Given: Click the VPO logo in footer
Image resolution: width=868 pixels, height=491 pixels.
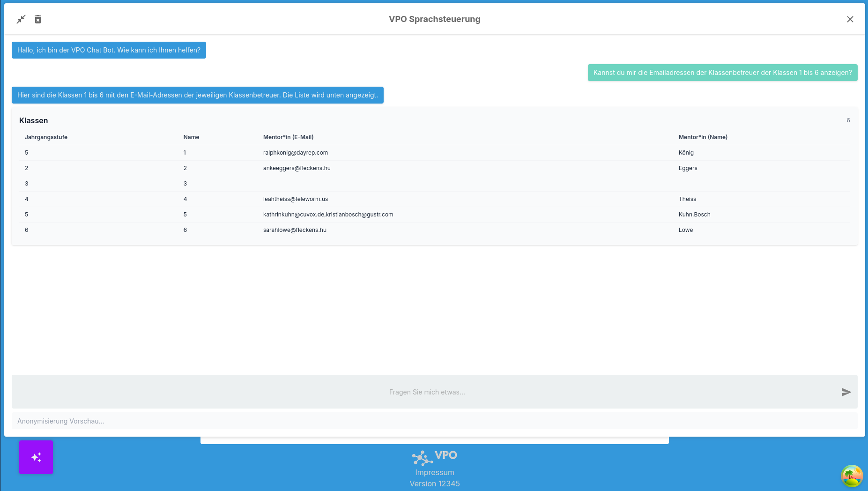Looking at the screenshot, I should [434, 456].
